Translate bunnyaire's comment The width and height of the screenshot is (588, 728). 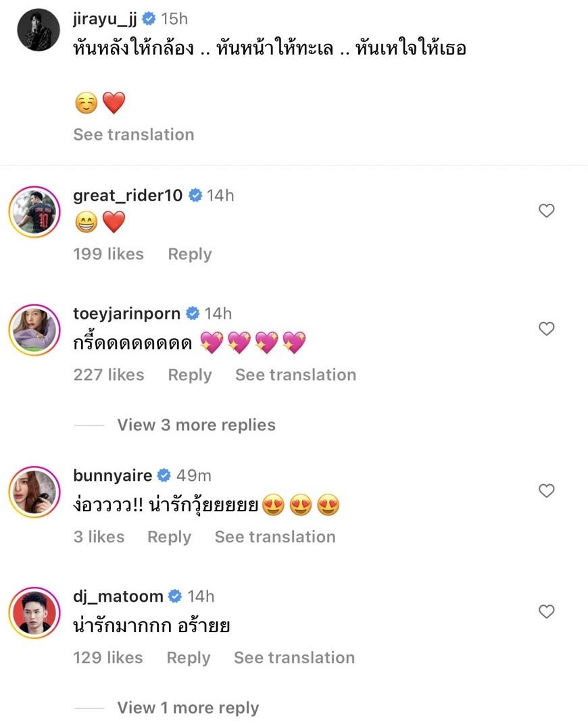pos(274,537)
